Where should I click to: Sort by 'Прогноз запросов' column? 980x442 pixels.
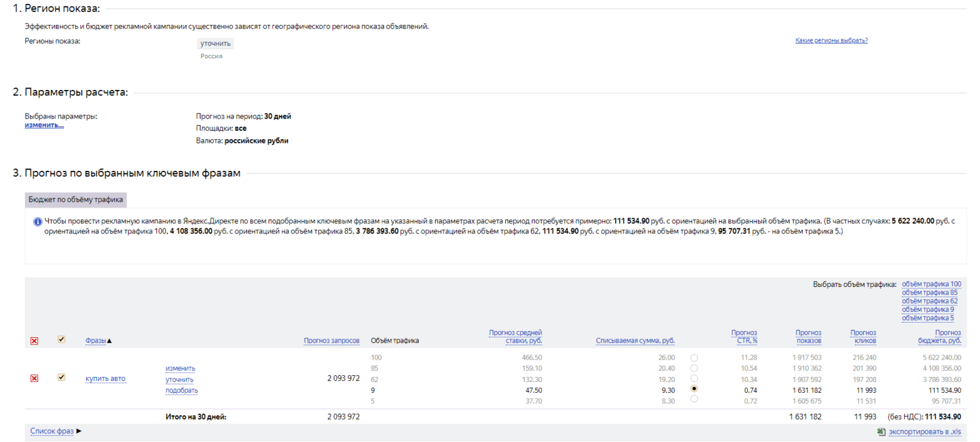coord(332,341)
